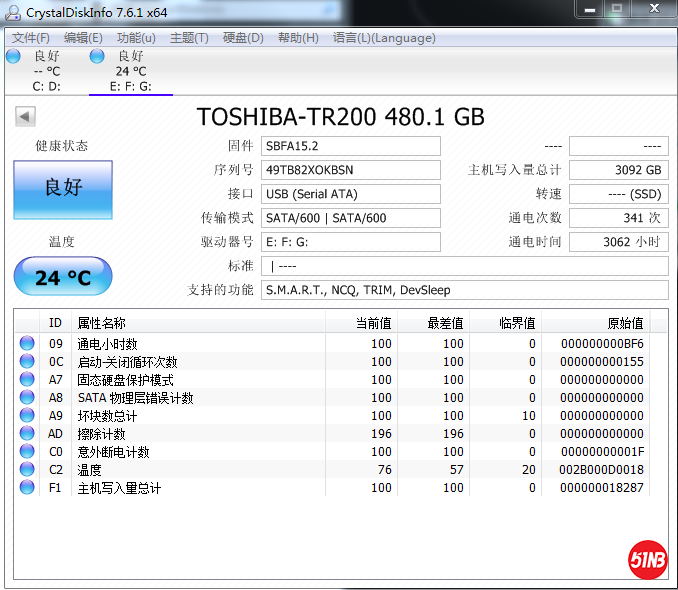Viewport: 678px width, 590px height.
Task: Click the CrystalDiskInfo title bar icon
Action: pos(13,13)
